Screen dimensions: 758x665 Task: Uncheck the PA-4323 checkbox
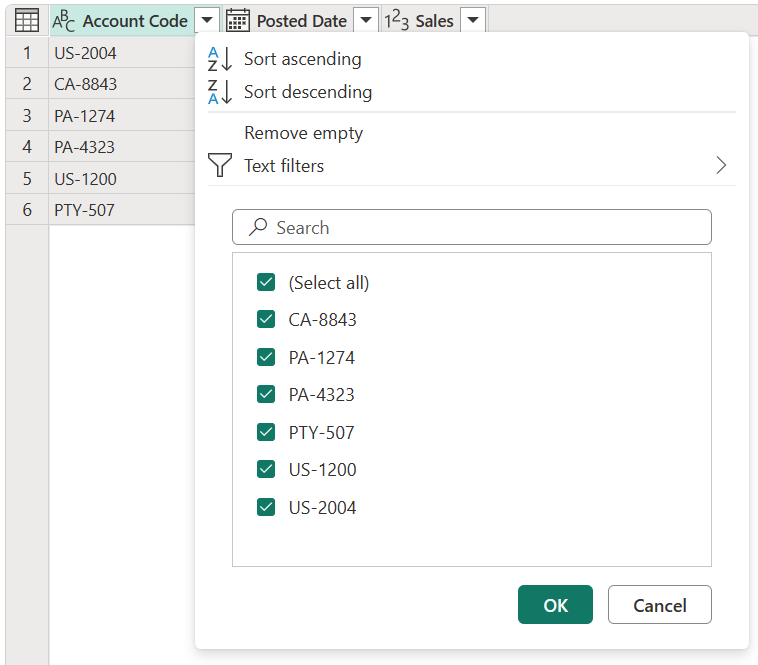(x=266, y=394)
